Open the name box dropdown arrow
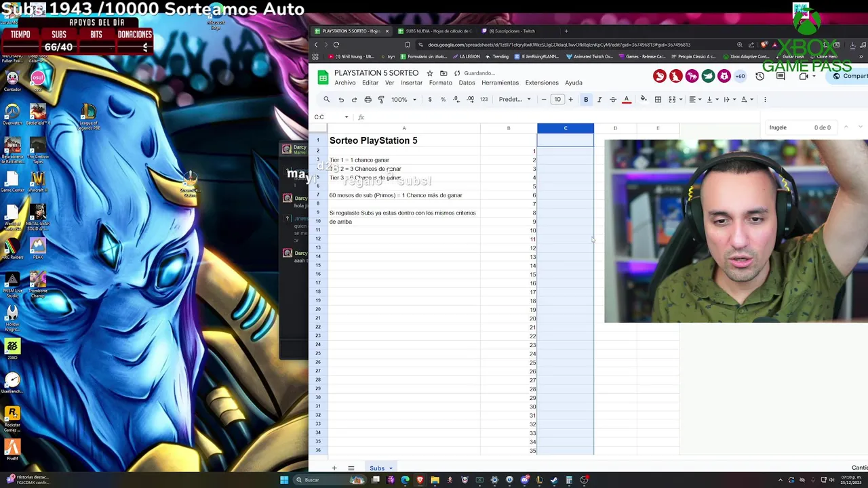The width and height of the screenshot is (868, 488). point(347,117)
